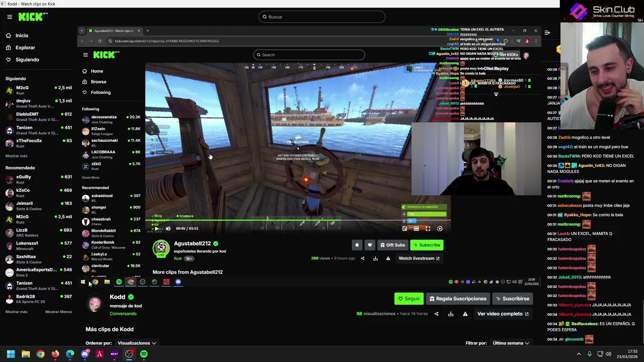The height and width of the screenshot is (362, 644).
Task: Expand followed list with upper Mostrar más
Action: [16, 156]
